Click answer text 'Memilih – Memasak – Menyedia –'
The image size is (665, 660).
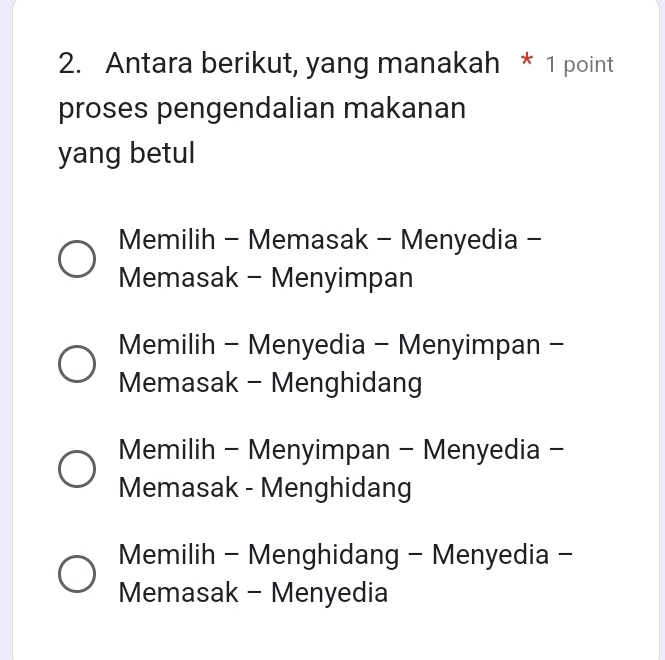pos(330,240)
